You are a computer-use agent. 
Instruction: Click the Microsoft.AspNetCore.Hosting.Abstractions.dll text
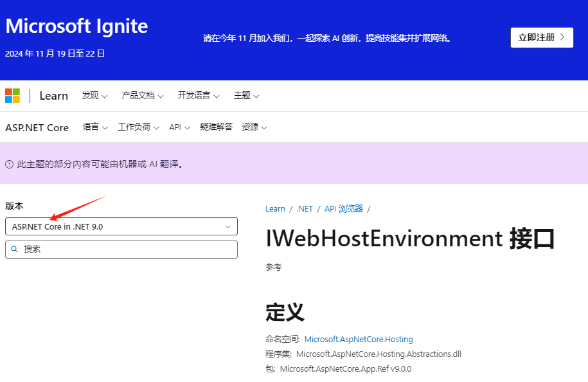pyautogui.click(x=379, y=354)
